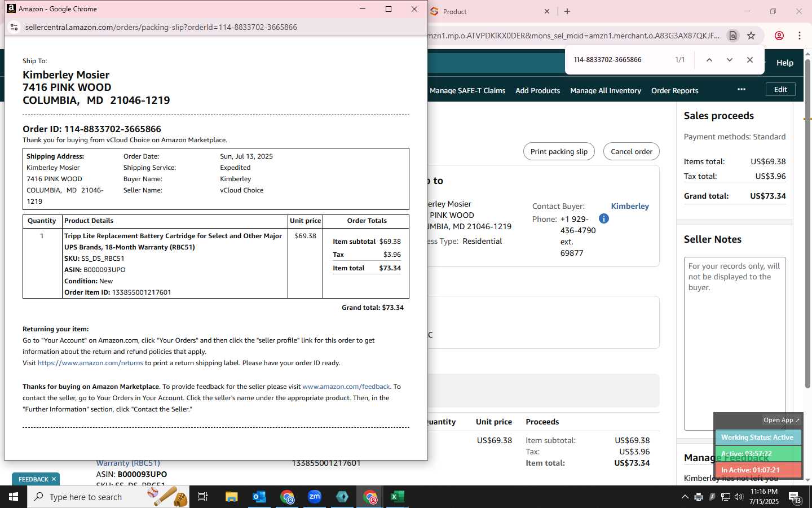Open Chrome's three-dot menu
812x508 pixels.
[800, 36]
